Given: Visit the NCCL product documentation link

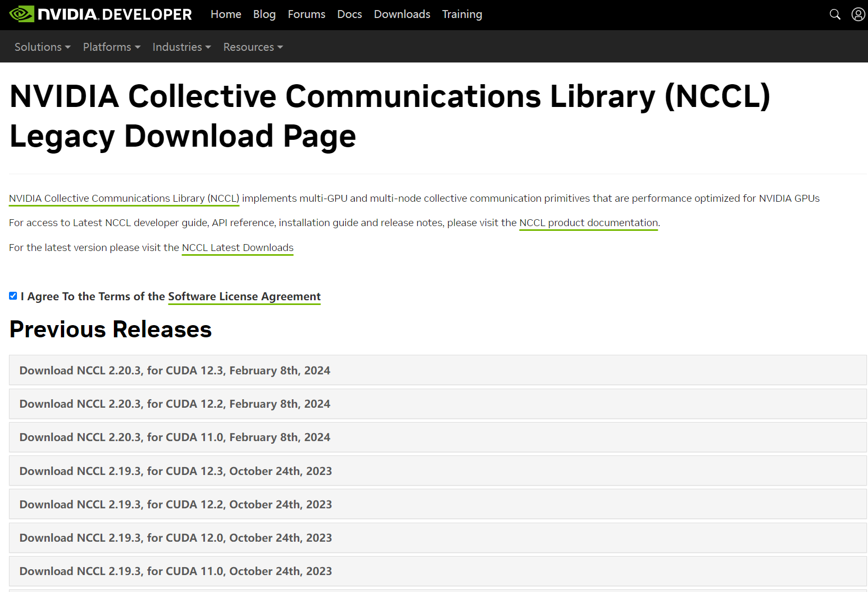Looking at the screenshot, I should 589,223.
